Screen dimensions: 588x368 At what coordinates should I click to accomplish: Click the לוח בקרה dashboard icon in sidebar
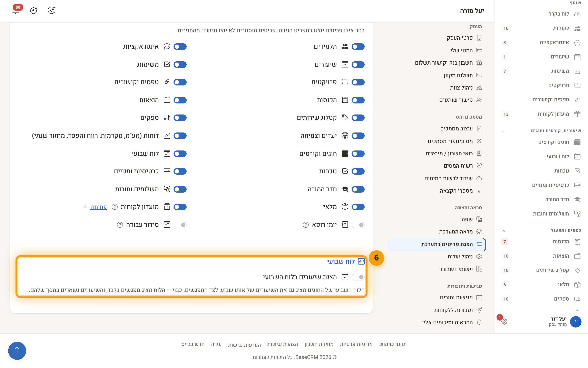(x=577, y=14)
